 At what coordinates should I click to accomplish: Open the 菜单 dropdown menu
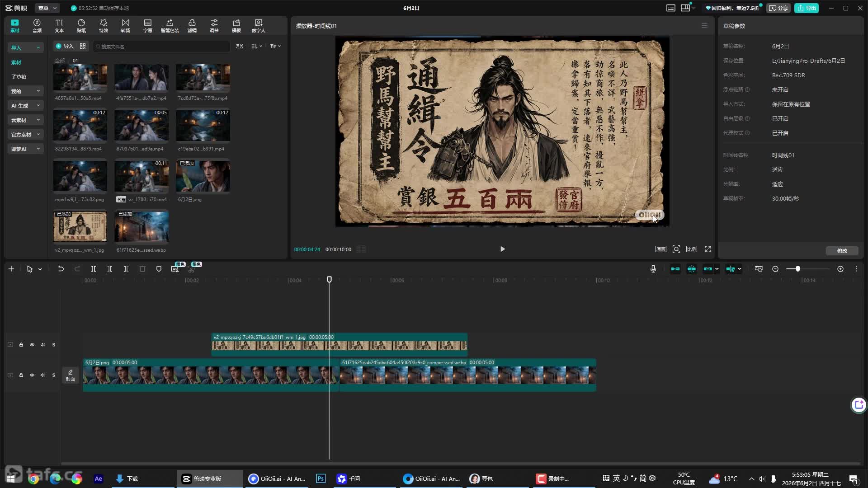47,8
